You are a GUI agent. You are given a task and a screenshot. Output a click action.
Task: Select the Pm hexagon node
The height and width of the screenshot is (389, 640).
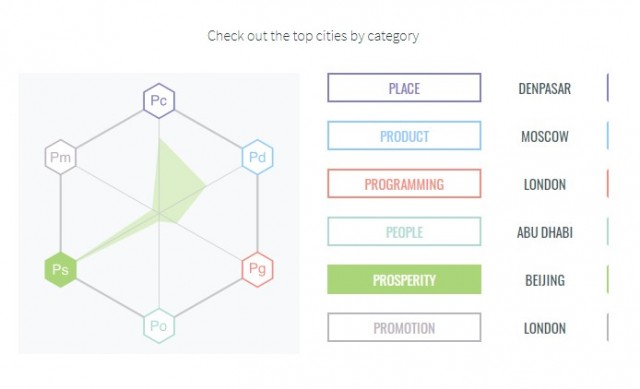(60, 157)
